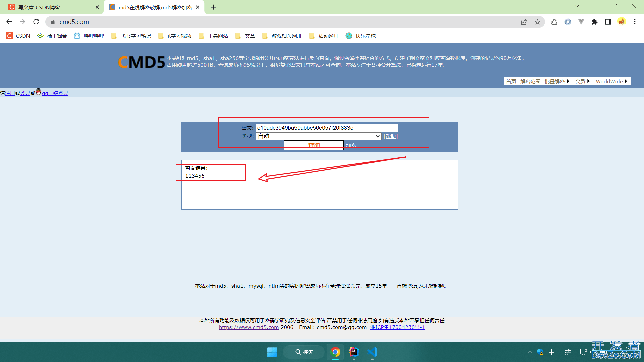644x362 pixels.
Task: Click the blue circular extension icon
Action: coord(568,22)
